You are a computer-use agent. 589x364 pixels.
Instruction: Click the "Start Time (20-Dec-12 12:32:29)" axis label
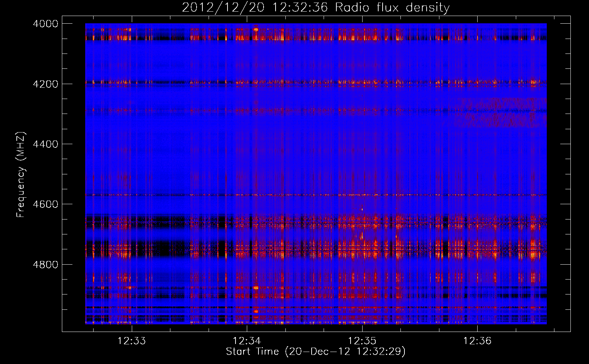click(x=316, y=352)
